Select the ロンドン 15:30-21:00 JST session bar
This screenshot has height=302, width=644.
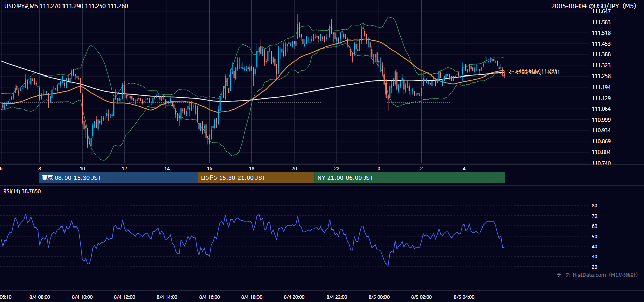256,178
